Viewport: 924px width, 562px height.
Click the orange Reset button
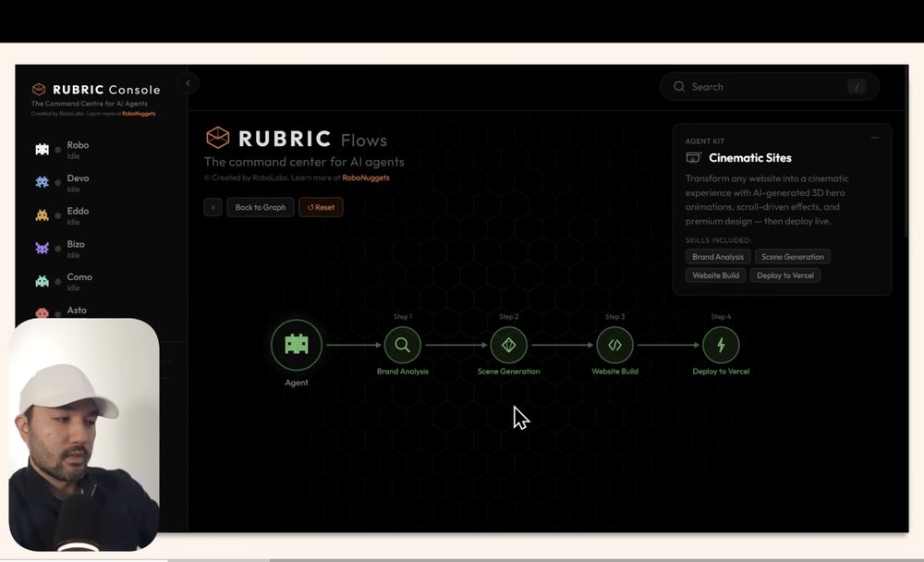pos(321,207)
